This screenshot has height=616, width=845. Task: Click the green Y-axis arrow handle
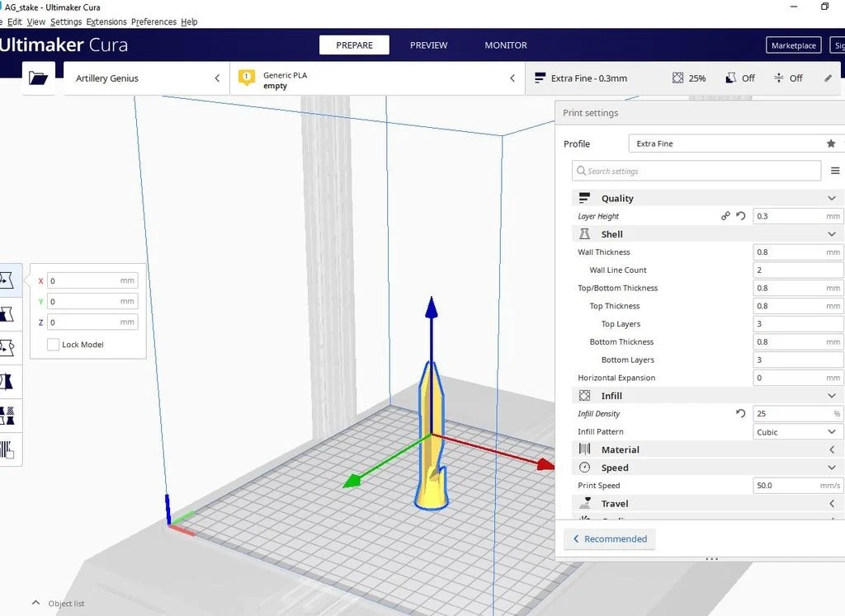tap(352, 480)
